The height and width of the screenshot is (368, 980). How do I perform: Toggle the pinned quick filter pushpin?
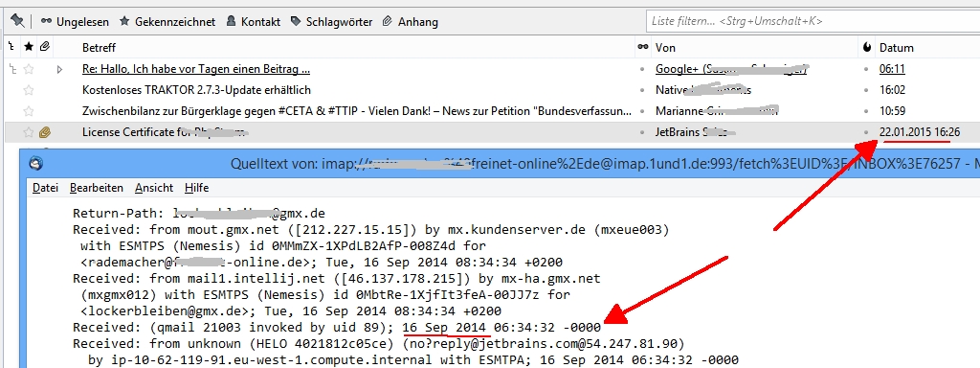17,21
